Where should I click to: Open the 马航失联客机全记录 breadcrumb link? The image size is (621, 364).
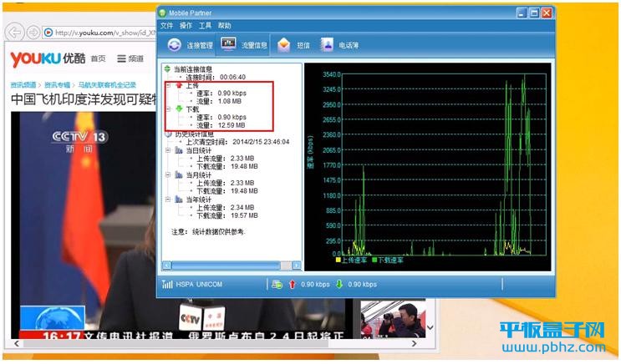pos(107,84)
